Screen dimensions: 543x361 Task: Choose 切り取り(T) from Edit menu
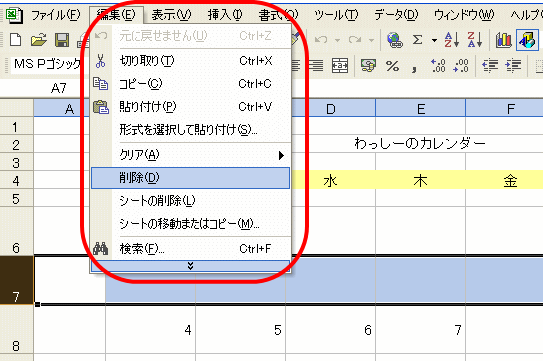(190, 61)
